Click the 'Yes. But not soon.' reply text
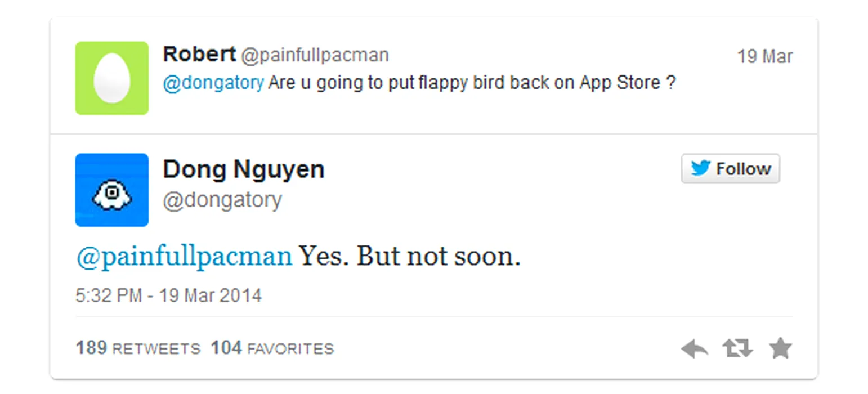Viewport: 868px width, 394px height. coord(409,257)
